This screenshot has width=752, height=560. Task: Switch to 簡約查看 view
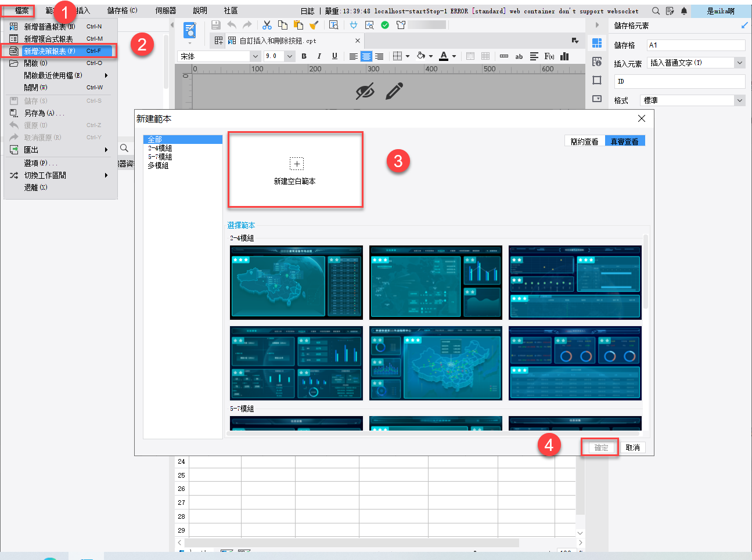pos(585,141)
